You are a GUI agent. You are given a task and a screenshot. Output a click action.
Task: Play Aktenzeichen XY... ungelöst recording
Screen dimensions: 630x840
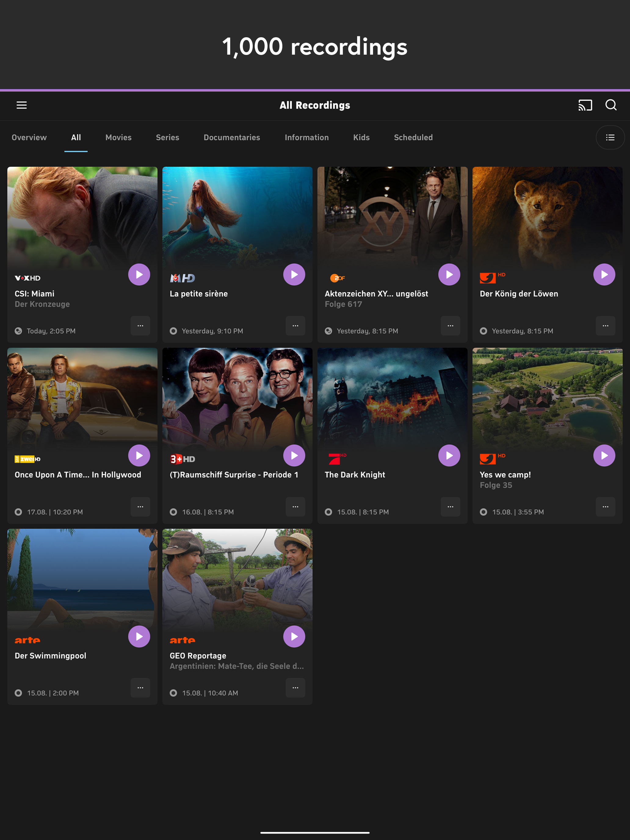(x=449, y=275)
